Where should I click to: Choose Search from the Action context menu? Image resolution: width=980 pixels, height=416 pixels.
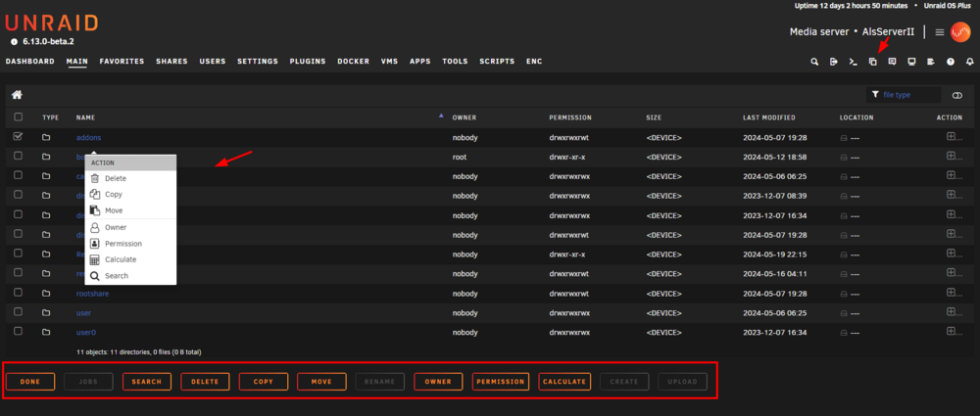coord(130,276)
